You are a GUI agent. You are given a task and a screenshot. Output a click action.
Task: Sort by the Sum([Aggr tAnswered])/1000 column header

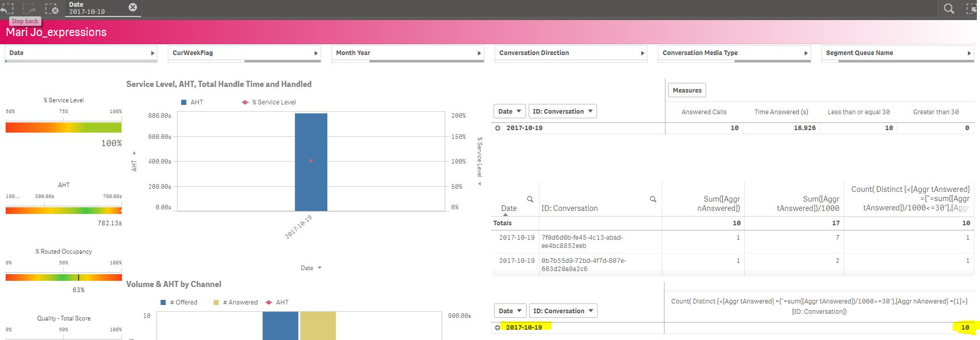tap(808, 204)
